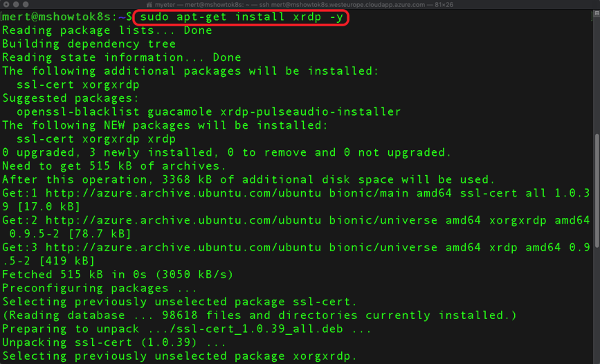The image size is (600, 364).
Task: Click the highlighted 'sudo apt-get install xrdp -y' command
Action: tap(242, 17)
